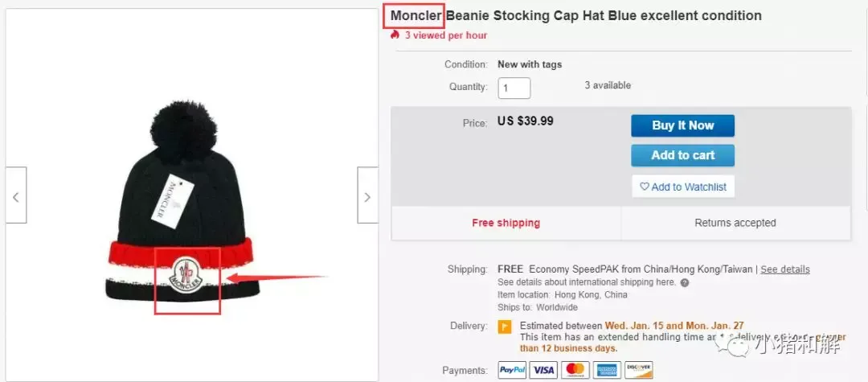Click the beanie hat product image
This screenshot has width=868, height=382.
click(182, 202)
